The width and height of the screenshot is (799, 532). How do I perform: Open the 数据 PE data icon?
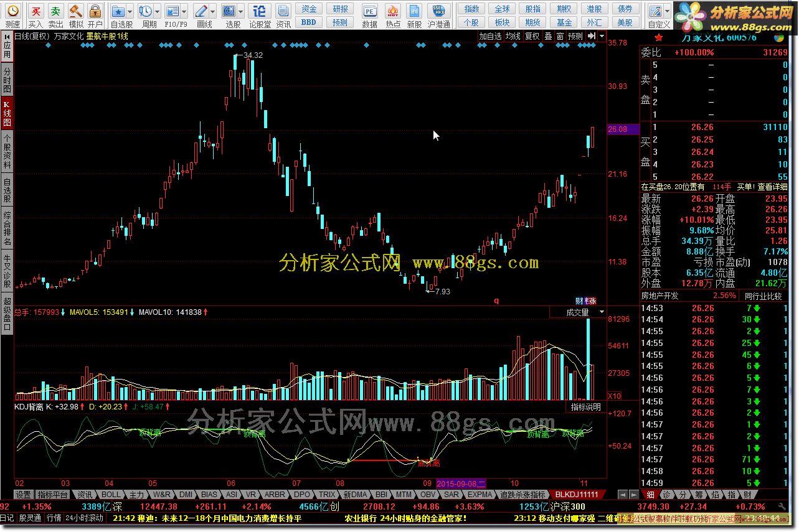pos(370,11)
